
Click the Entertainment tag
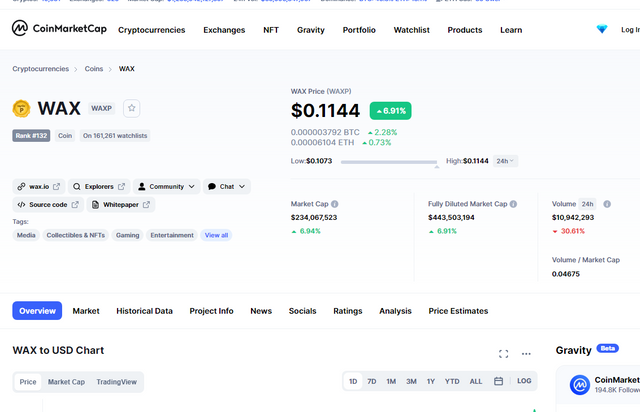[x=172, y=235]
